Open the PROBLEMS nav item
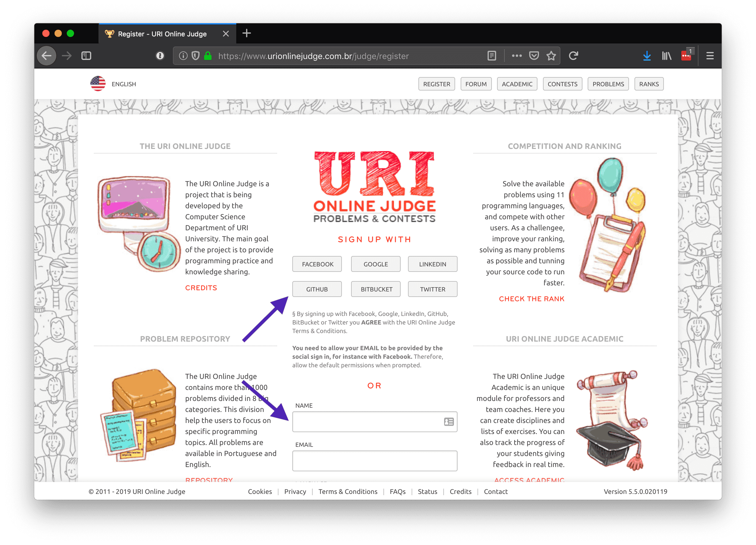 (x=608, y=84)
